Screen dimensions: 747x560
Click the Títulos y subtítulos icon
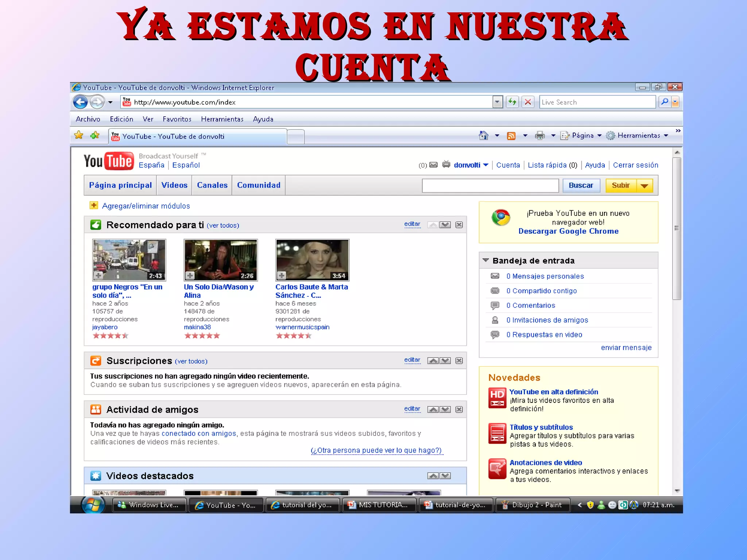click(x=497, y=433)
